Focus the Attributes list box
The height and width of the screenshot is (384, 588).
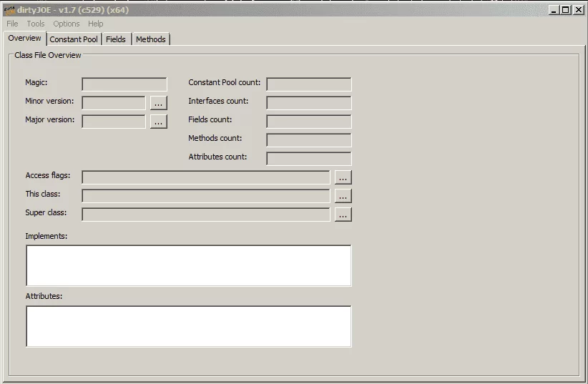point(188,326)
